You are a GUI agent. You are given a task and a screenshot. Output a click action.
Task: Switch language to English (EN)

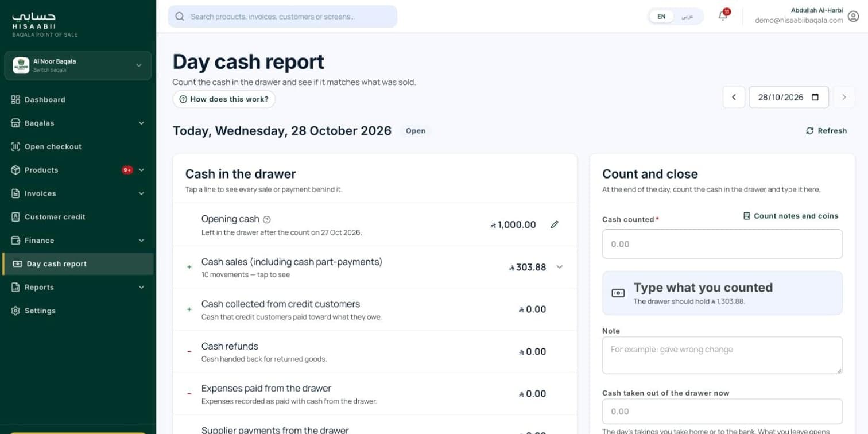(661, 17)
